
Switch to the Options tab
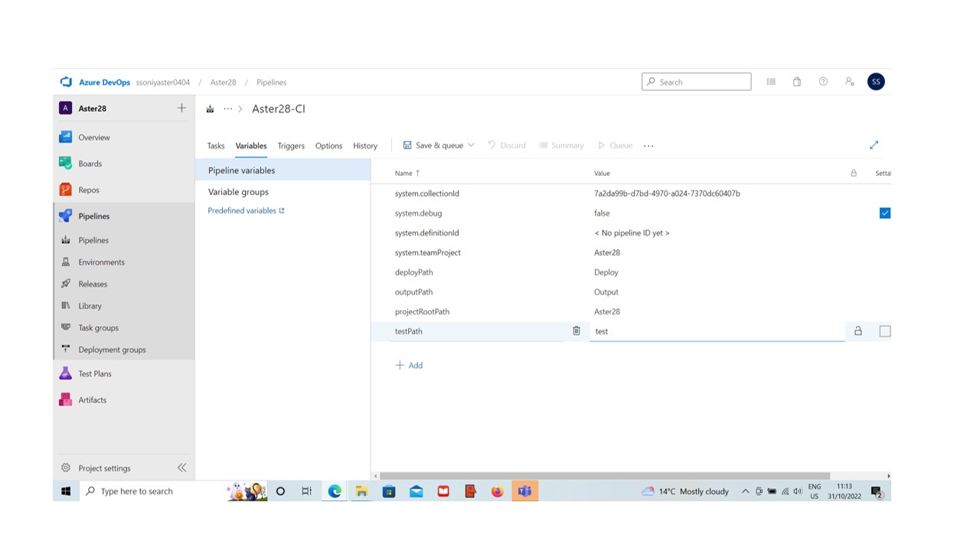pos(328,145)
